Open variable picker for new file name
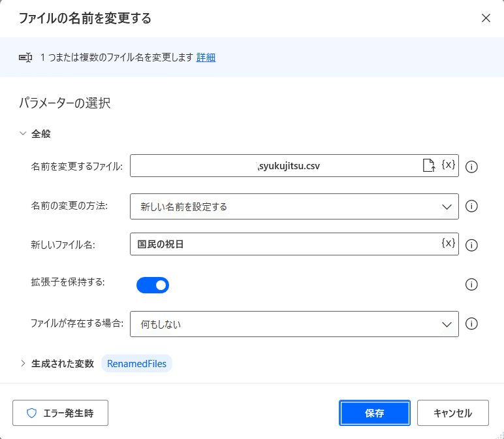Image resolution: width=504 pixels, height=439 pixels. (x=448, y=243)
